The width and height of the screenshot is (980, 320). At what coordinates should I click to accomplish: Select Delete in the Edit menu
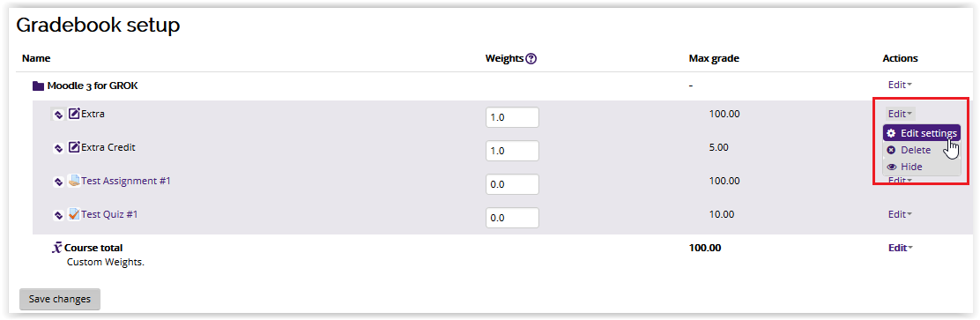click(909, 150)
